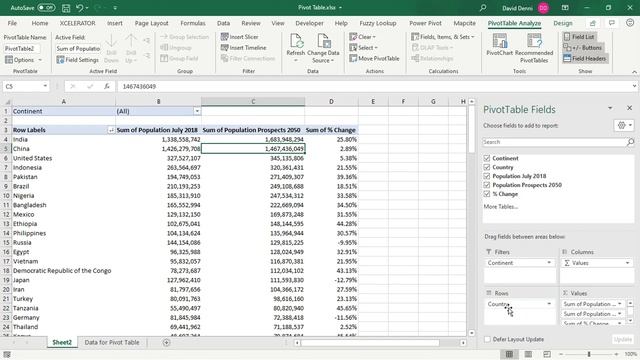Select the cell with India
This screenshot has width=640, height=360.
click(x=63, y=139)
